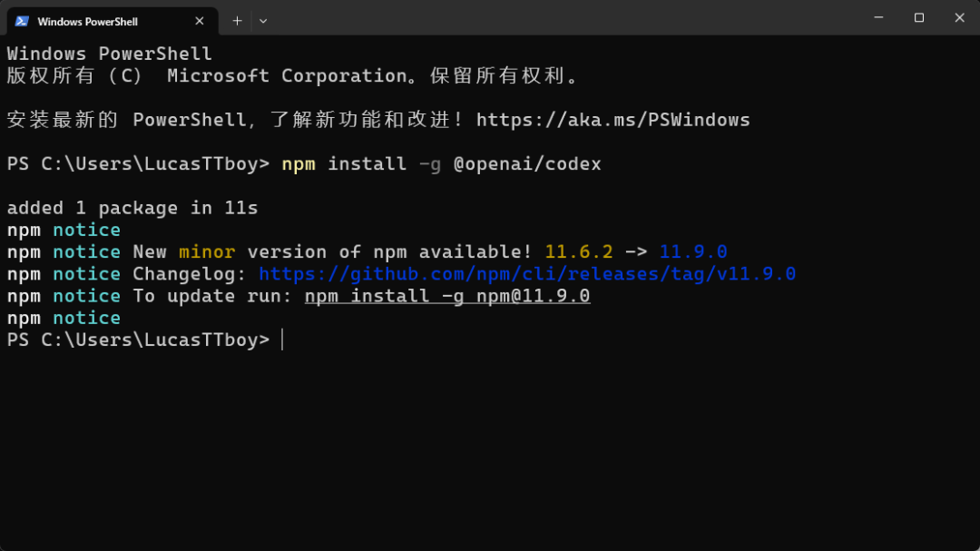Click the yellow npm in the typed command

pos(299,164)
